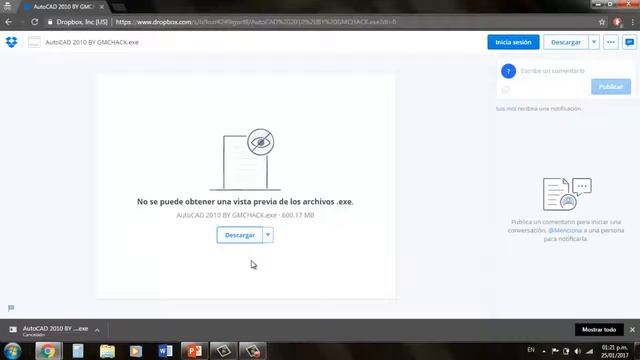Expand the center Descargar dropdown arrow
This screenshot has height=360, width=640.
tap(268, 235)
